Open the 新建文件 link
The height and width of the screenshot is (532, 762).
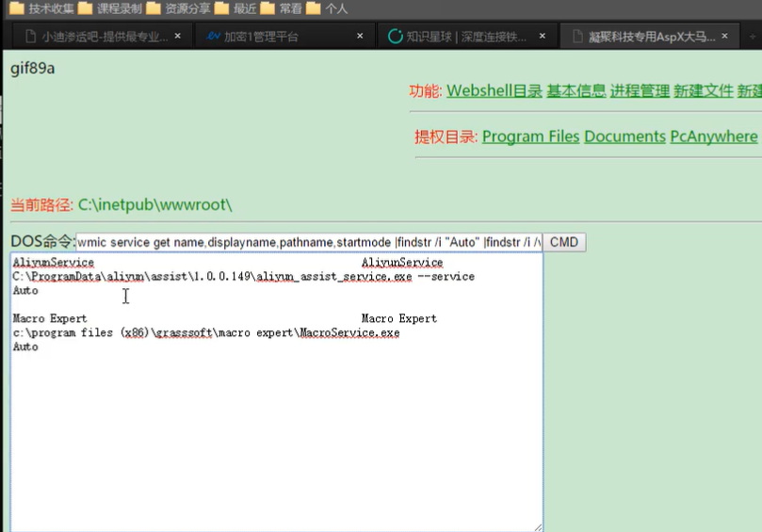coord(704,90)
